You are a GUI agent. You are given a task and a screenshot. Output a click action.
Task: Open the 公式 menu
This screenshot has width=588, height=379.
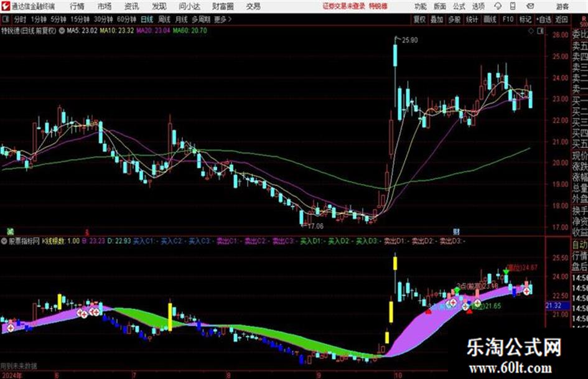(x=459, y=6)
